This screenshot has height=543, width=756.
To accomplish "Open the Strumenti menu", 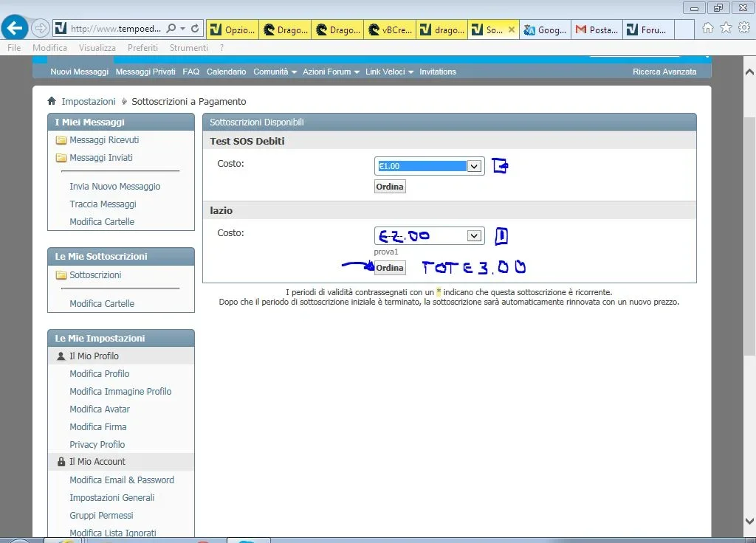I will pyautogui.click(x=188, y=48).
